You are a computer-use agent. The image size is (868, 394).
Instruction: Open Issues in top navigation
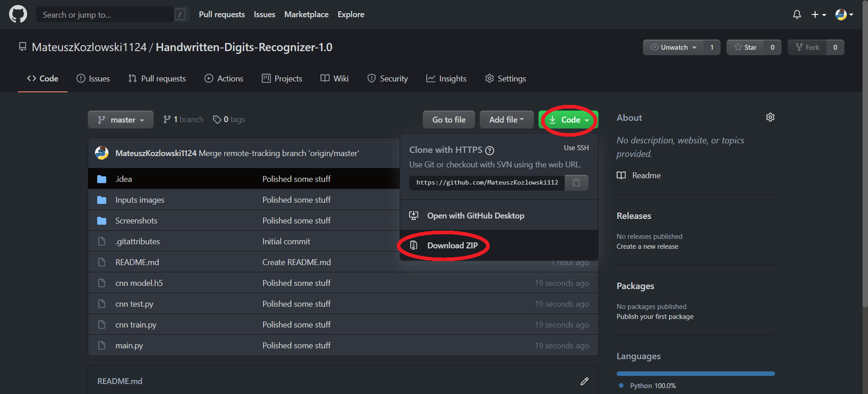tap(264, 14)
